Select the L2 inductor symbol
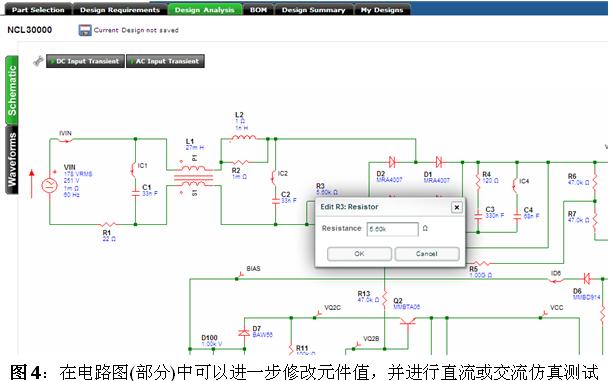This screenshot has width=612, height=381. 244,137
